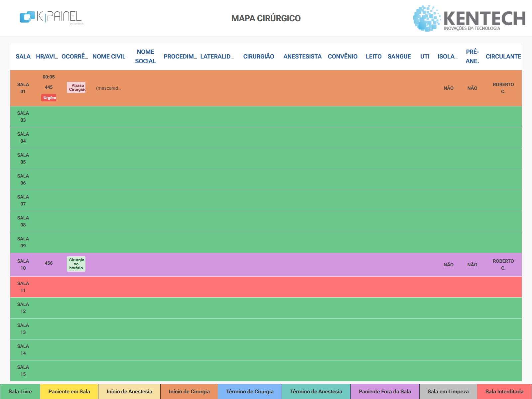Select the NOME SOCIAL column header
The width and height of the screenshot is (532, 399).
(145, 57)
